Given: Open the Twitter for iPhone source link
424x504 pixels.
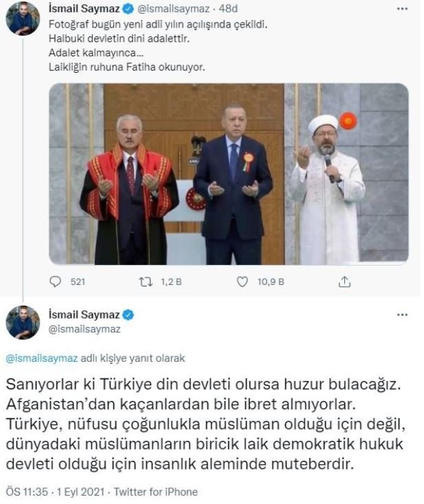Looking at the screenshot, I should (x=156, y=492).
